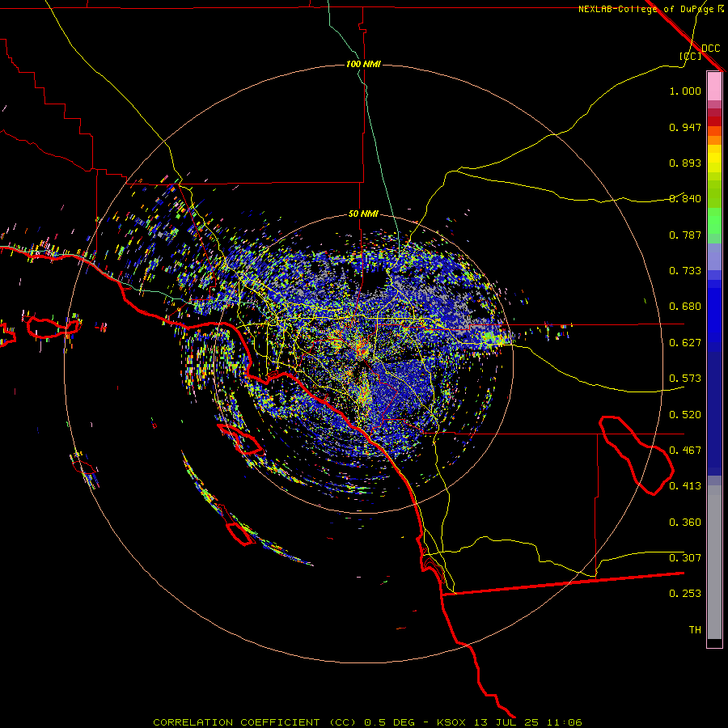Click the 1.000 value on the color scale
Screen dimensions: 728x728
[x=685, y=91]
